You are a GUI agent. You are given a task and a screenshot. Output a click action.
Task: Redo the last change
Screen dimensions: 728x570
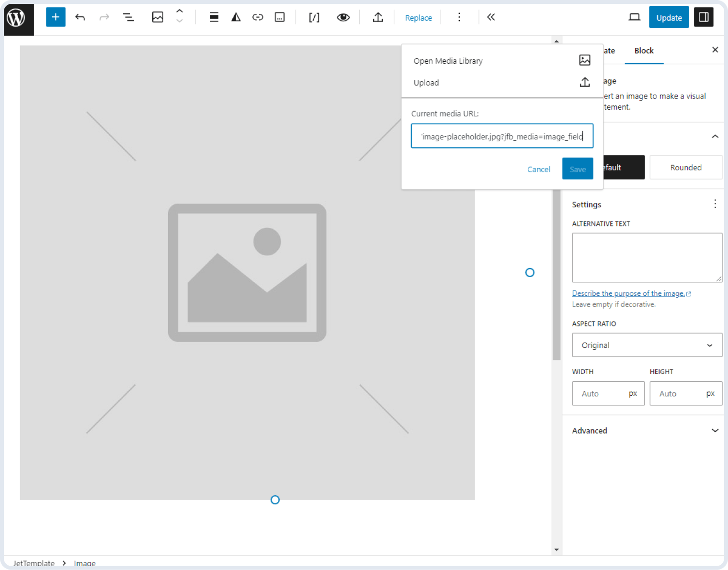[x=104, y=17]
